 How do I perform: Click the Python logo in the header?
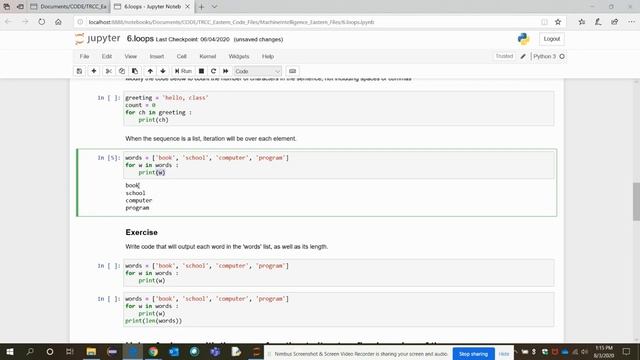523,39
